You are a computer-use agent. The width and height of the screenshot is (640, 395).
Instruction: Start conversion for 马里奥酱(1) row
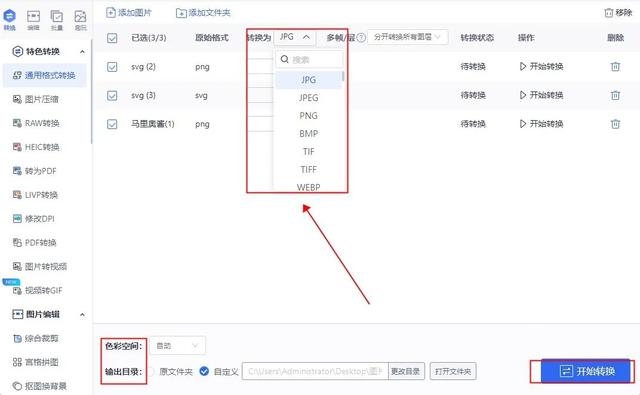pyautogui.click(x=541, y=124)
